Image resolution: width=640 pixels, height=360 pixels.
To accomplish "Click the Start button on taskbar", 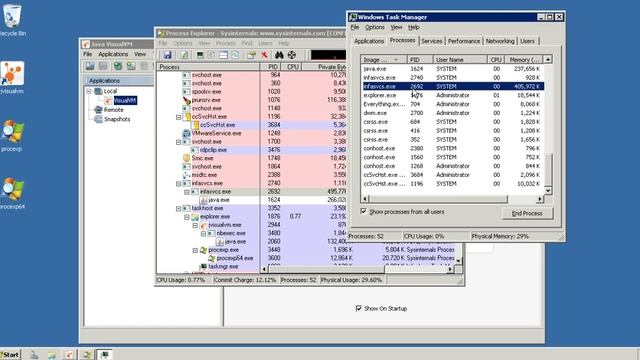I will (10, 355).
